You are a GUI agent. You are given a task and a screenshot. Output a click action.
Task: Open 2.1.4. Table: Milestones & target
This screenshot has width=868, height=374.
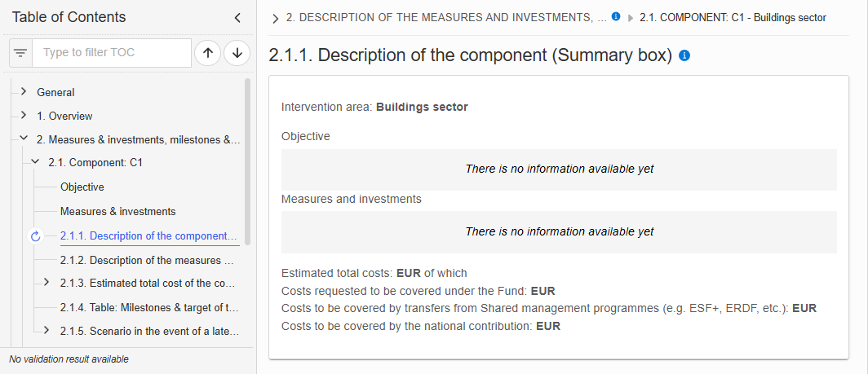pos(149,308)
